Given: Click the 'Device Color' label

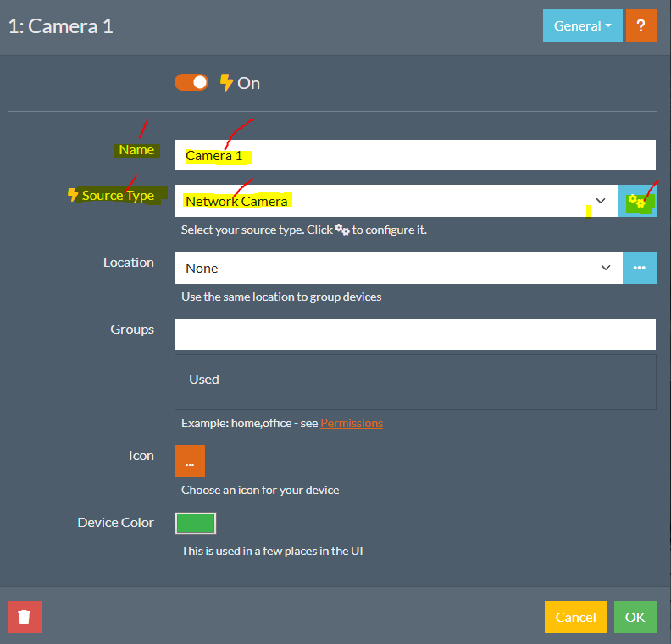Looking at the screenshot, I should coord(115,523).
